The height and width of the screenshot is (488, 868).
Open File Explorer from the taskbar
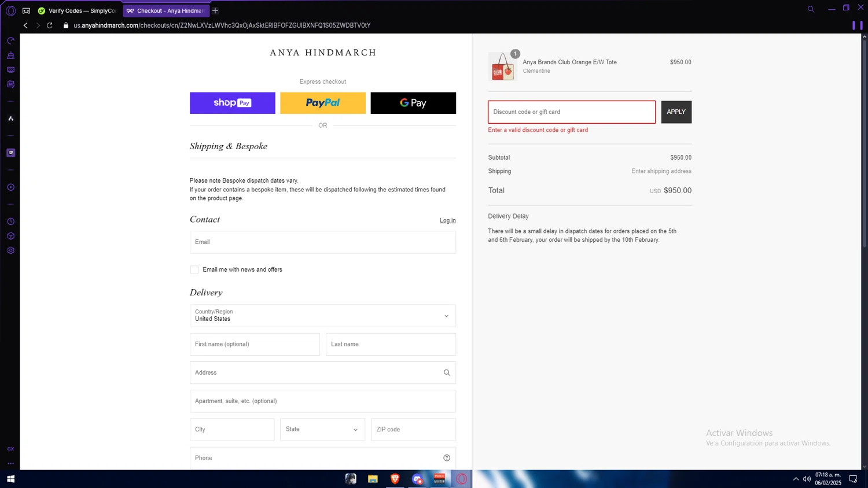tap(373, 479)
